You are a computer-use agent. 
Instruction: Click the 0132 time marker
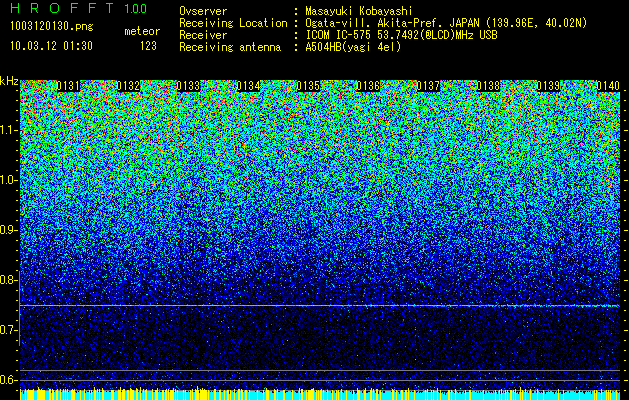pyautogui.click(x=128, y=86)
